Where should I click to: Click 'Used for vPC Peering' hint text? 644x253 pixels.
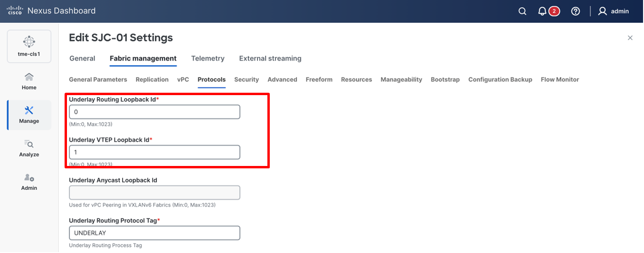click(x=142, y=205)
